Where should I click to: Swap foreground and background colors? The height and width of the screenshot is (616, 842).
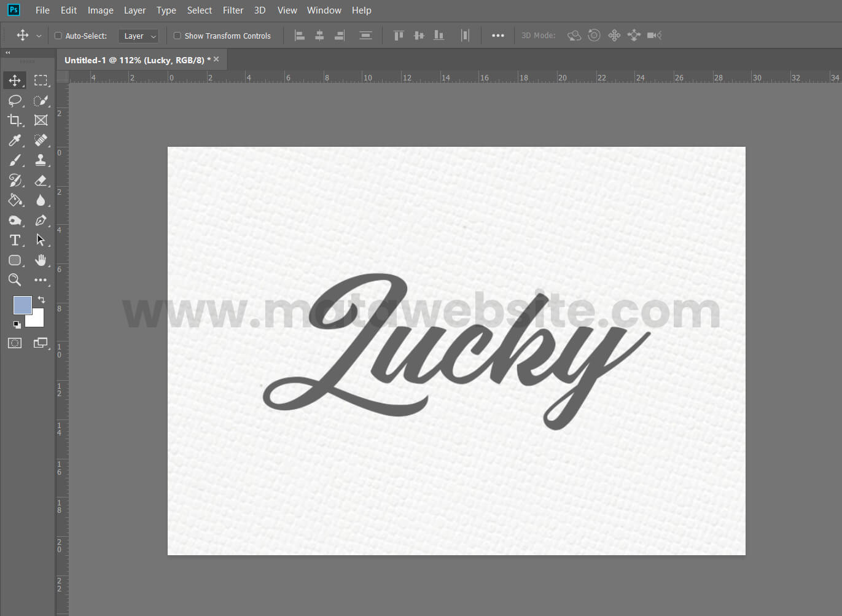click(x=41, y=300)
